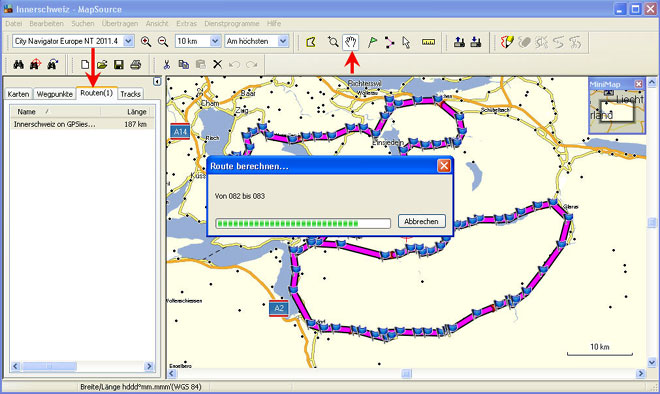Open the 10 km zoom scale dropdown

coord(215,41)
